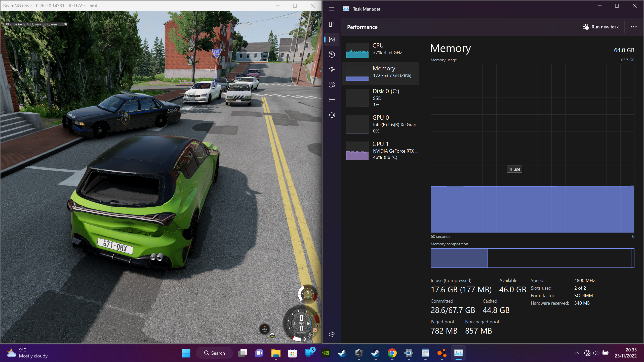This screenshot has height=362, width=644.
Task: Open Task Manager settings gear
Action: 332,334
